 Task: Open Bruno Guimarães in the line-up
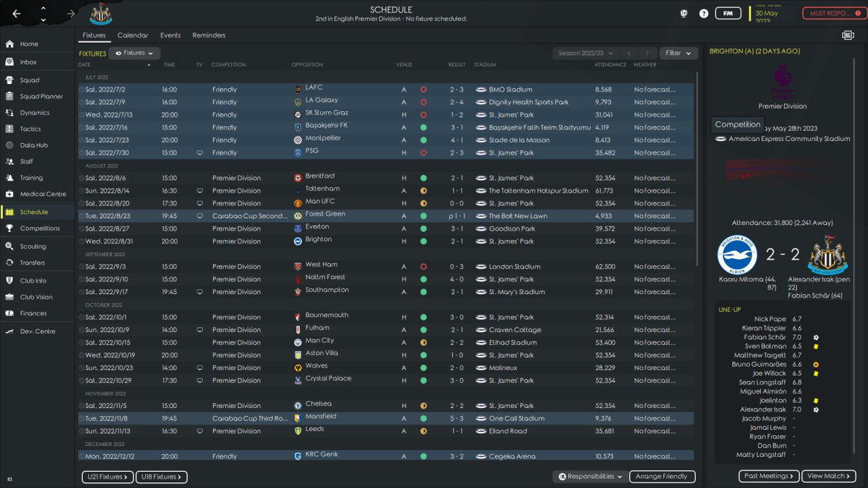click(x=760, y=365)
